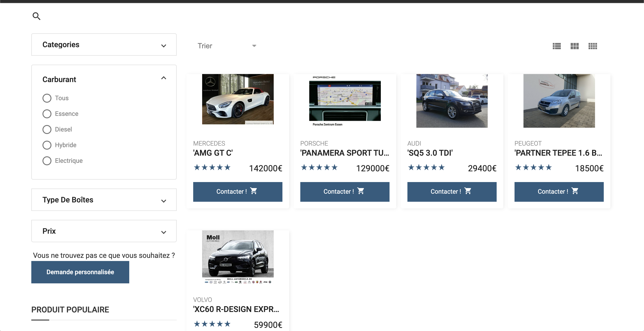Expand the Categories filter panel
The width and height of the screenshot is (644, 331).
[104, 45]
